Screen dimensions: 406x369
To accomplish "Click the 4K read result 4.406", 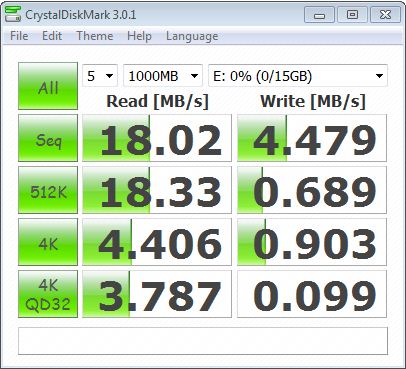I will click(157, 242).
